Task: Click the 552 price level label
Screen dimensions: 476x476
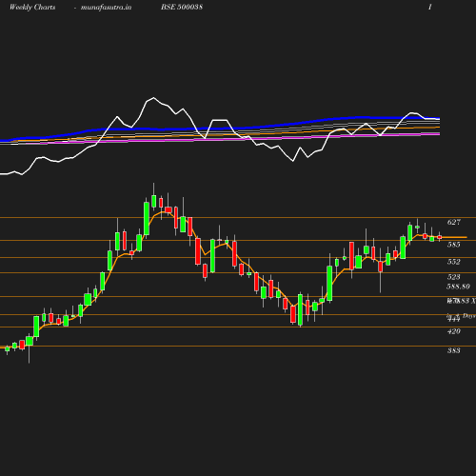Action: click(453, 262)
